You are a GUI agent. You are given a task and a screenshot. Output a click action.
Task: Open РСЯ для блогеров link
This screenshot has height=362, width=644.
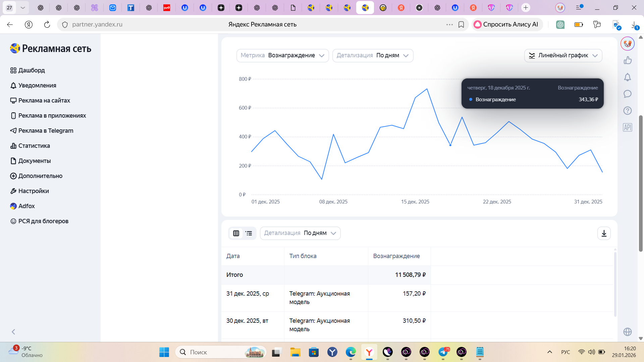point(43,221)
